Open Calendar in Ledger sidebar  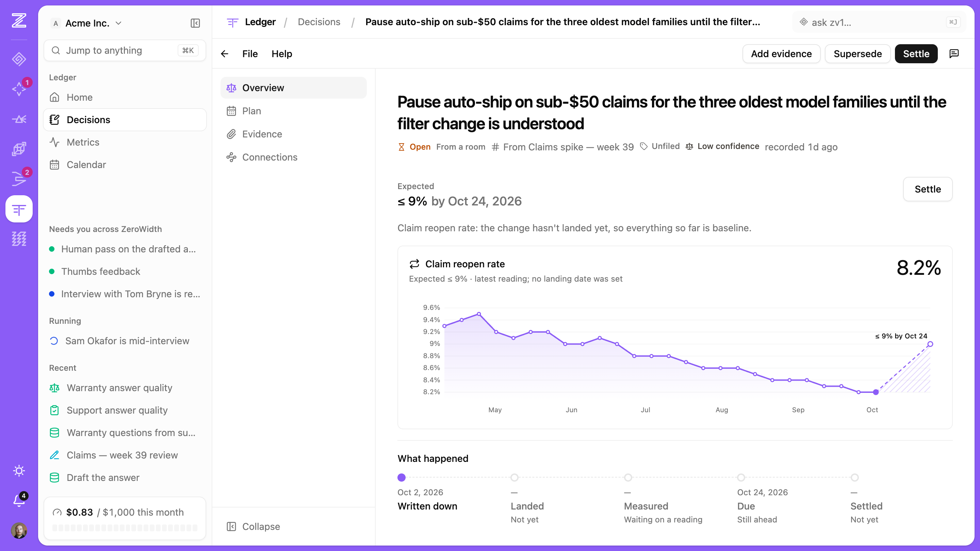[125, 165]
